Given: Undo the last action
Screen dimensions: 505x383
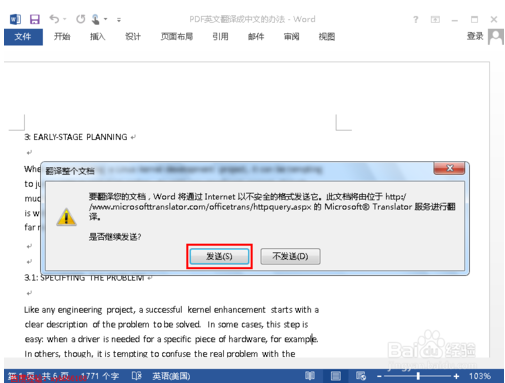Looking at the screenshot, I should pos(54,19).
